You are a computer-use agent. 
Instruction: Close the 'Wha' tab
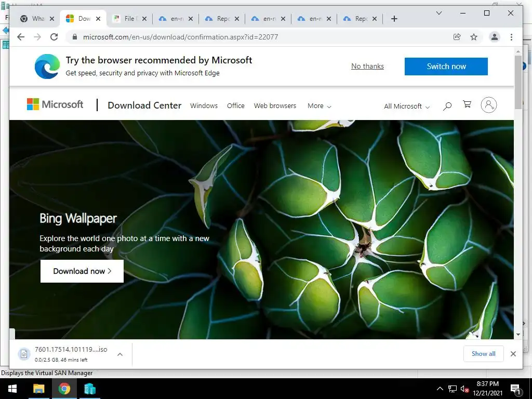pyautogui.click(x=52, y=19)
